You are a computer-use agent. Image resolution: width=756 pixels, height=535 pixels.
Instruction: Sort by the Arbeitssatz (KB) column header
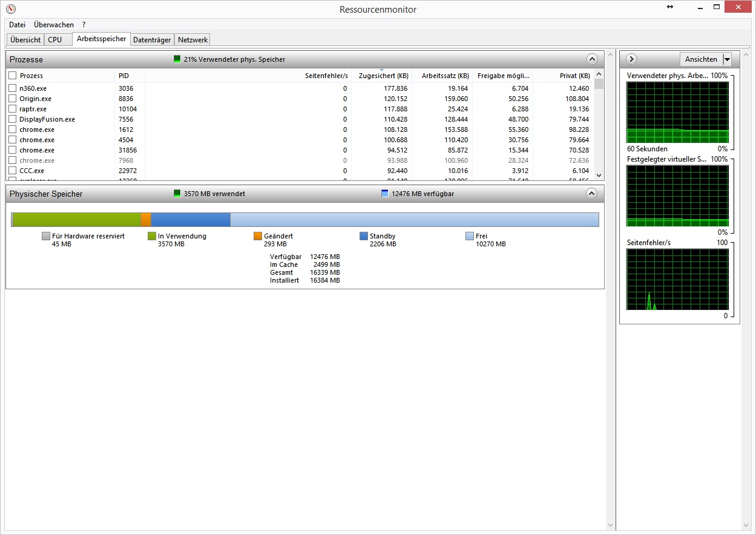441,76
